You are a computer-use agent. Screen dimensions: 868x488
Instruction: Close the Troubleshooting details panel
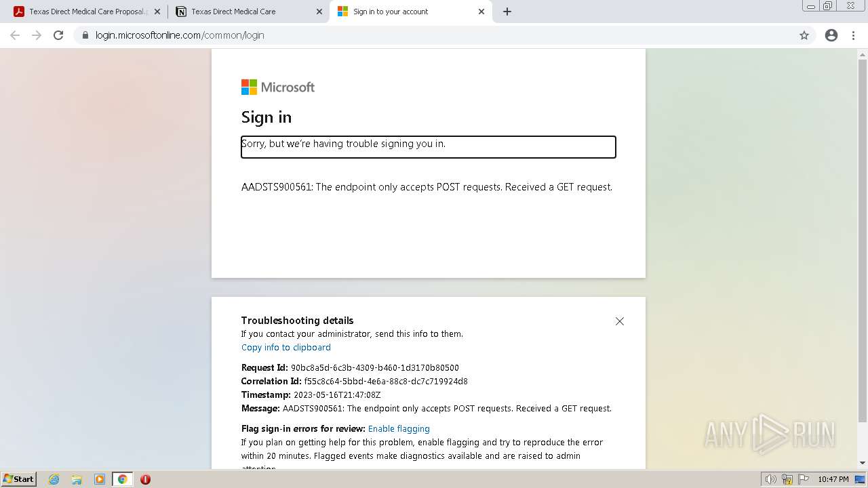click(619, 321)
